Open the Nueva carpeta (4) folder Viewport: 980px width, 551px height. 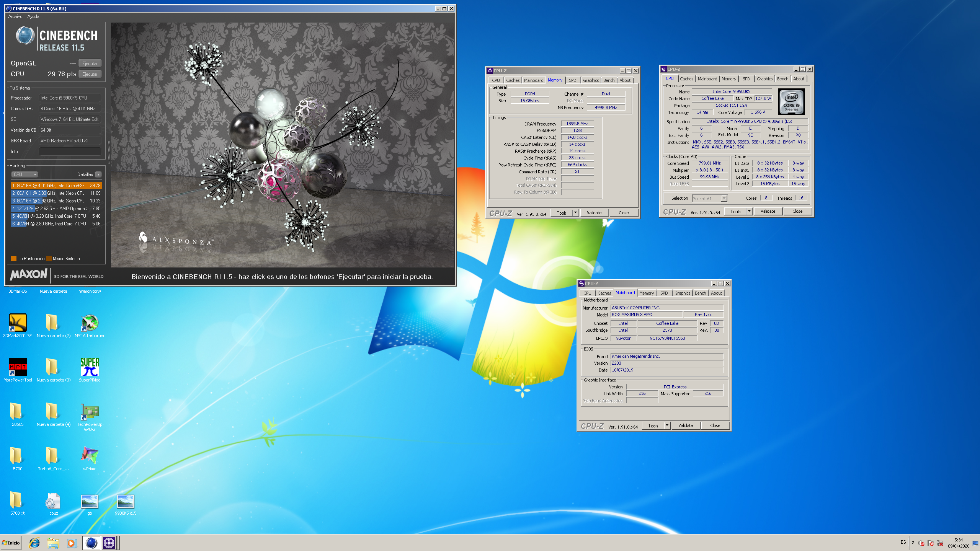tap(54, 414)
